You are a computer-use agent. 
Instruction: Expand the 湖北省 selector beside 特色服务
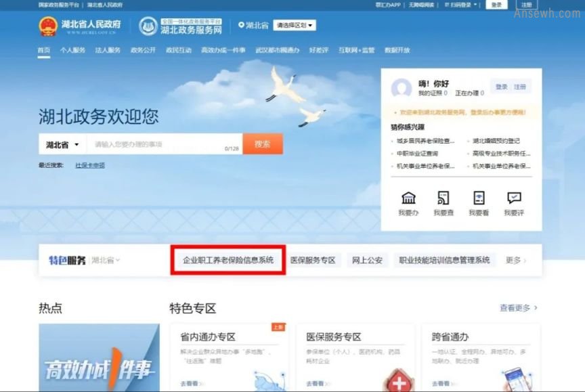(106, 260)
